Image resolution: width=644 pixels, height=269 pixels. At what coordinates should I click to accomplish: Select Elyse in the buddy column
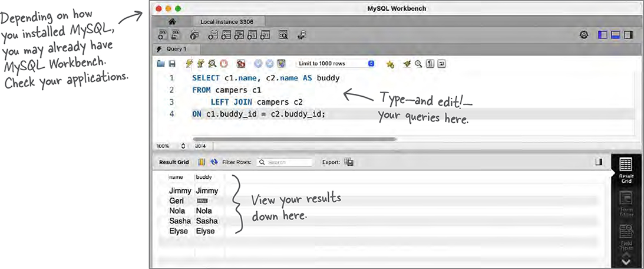click(206, 231)
